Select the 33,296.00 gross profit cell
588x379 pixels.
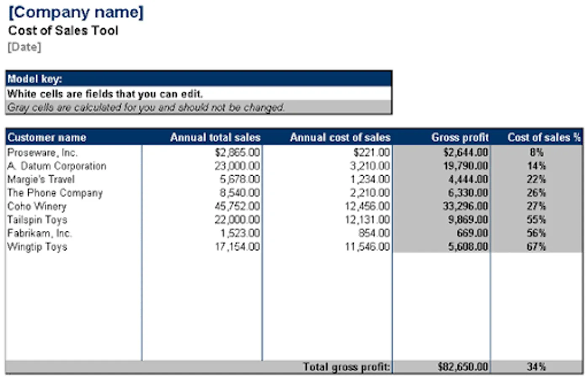(x=442, y=206)
